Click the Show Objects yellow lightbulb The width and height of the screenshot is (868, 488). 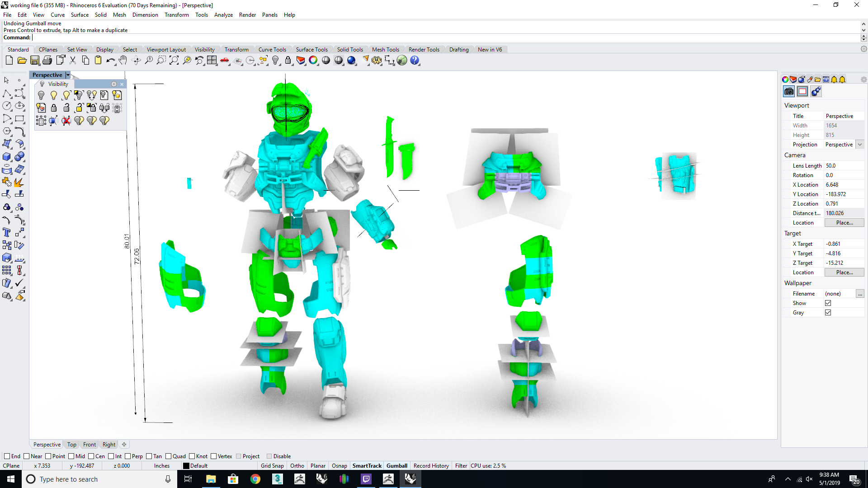[x=54, y=95]
